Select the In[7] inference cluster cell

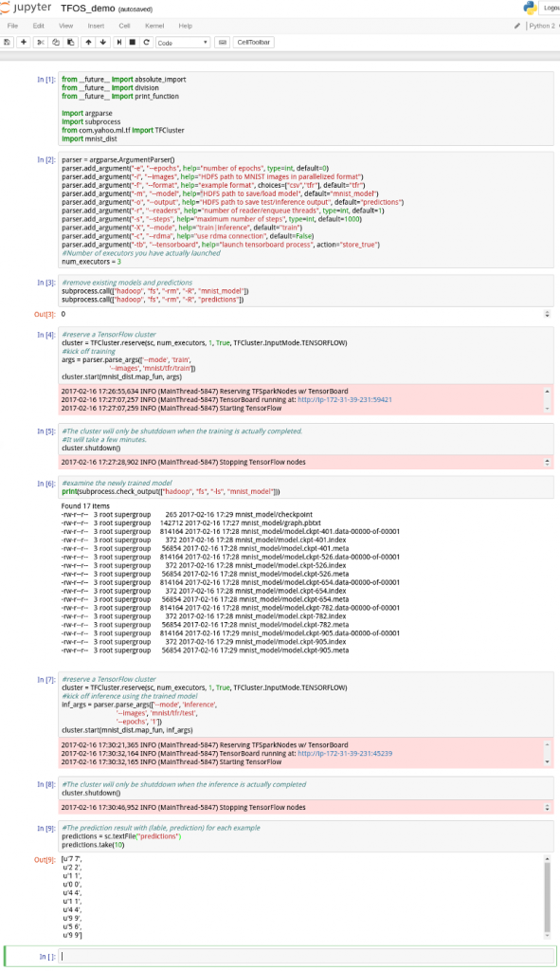(x=306, y=705)
